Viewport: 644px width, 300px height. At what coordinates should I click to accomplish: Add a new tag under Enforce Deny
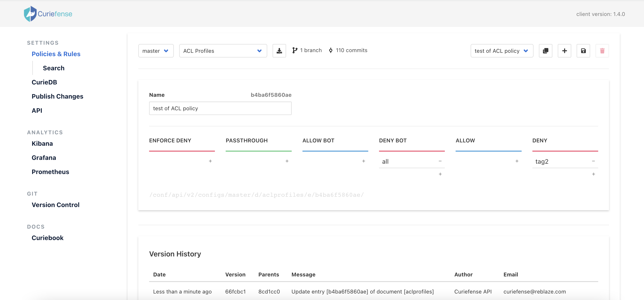210,161
